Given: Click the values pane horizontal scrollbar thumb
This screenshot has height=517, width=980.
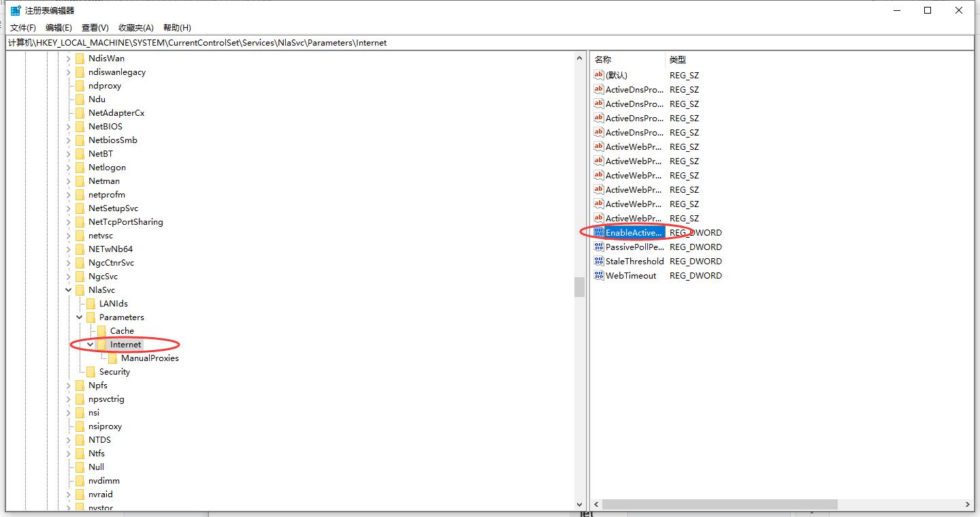Looking at the screenshot, I should click(x=719, y=505).
